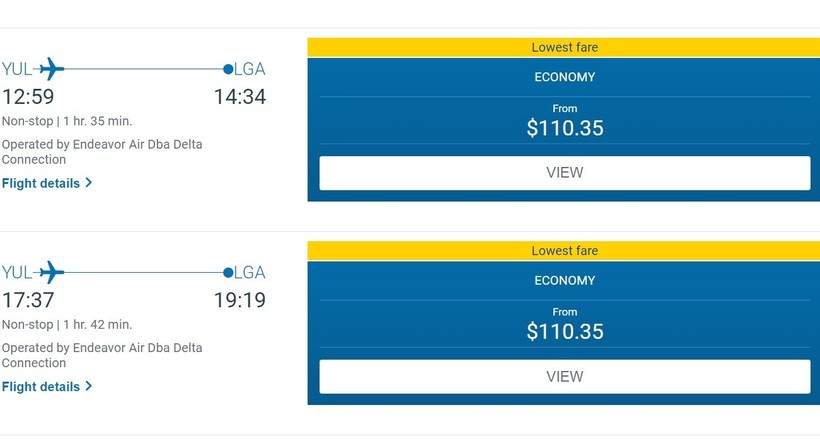820x439 pixels.
Task: Click the chevron beside the 17:37 Flight details
Action: (89, 386)
